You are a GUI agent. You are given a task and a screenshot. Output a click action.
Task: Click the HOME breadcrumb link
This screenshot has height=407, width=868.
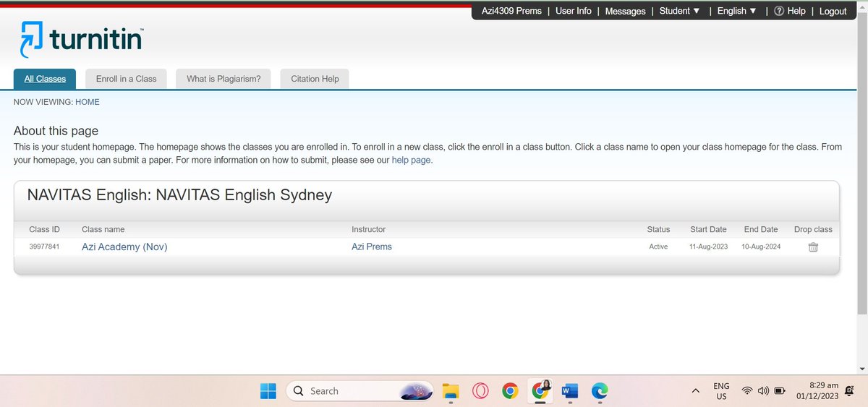pos(88,102)
